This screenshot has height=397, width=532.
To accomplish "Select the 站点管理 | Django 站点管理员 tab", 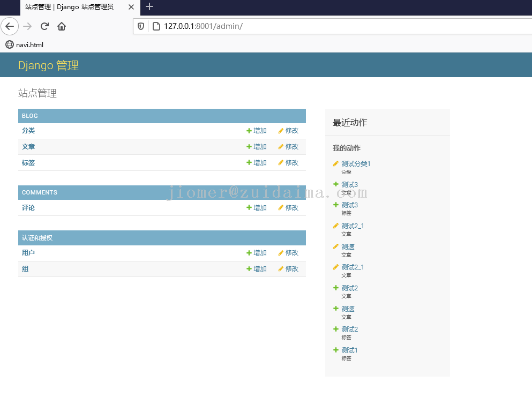I will (80, 7).
